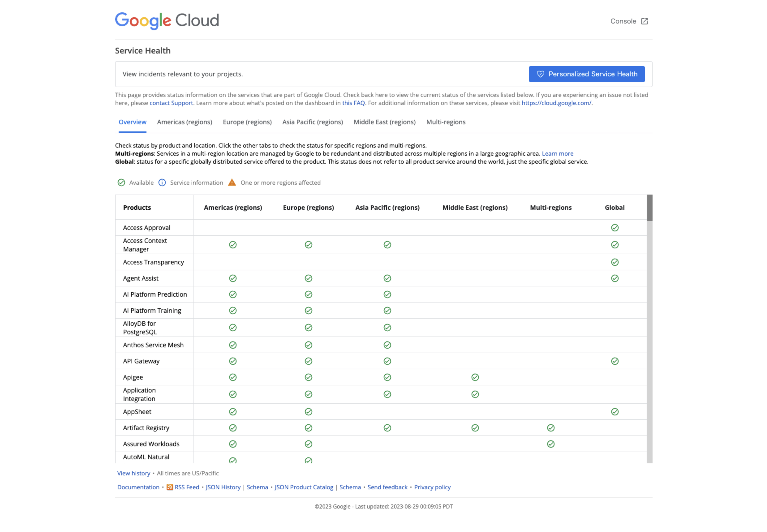The width and height of the screenshot is (767, 532).
Task: Click the Google Cloud logo
Action: click(167, 21)
